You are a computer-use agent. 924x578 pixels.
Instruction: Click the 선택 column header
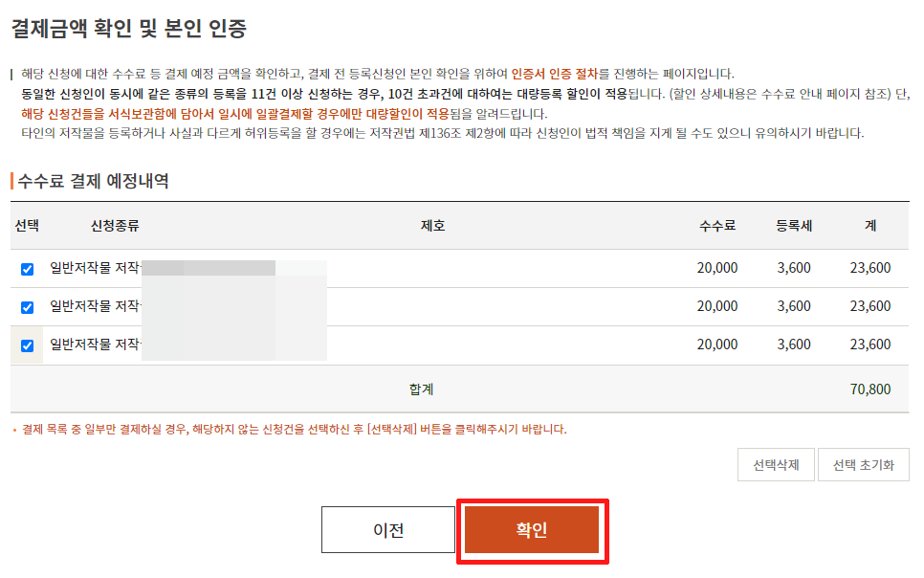point(27,226)
